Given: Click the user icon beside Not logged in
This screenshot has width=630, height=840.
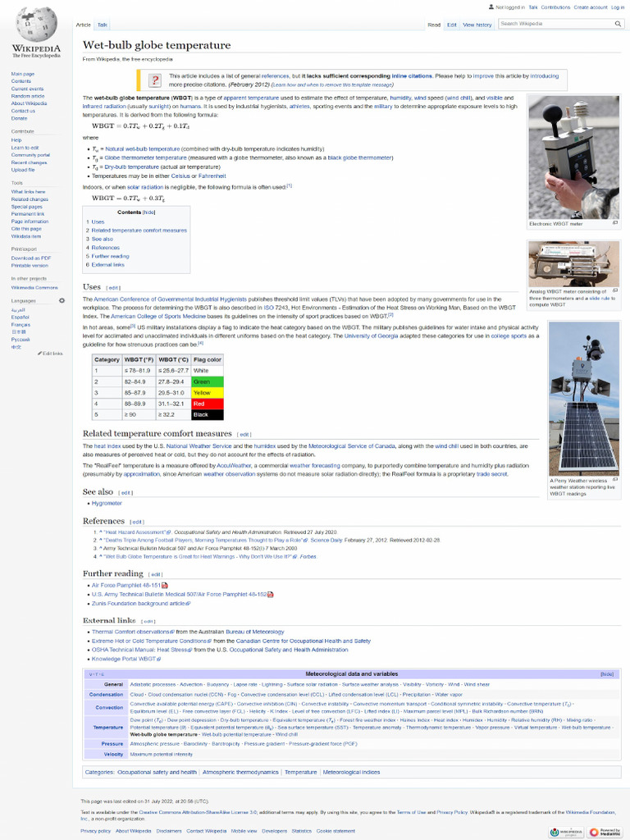Looking at the screenshot, I should pos(491,7).
